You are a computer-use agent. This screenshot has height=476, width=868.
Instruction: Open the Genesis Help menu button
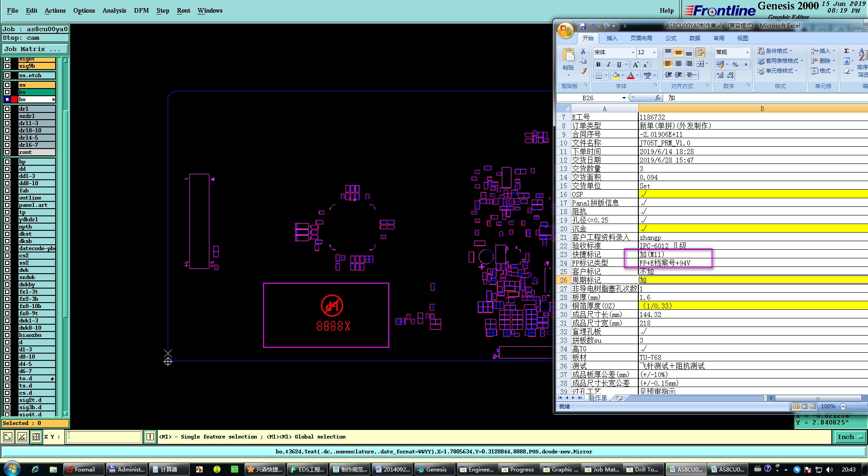click(666, 10)
